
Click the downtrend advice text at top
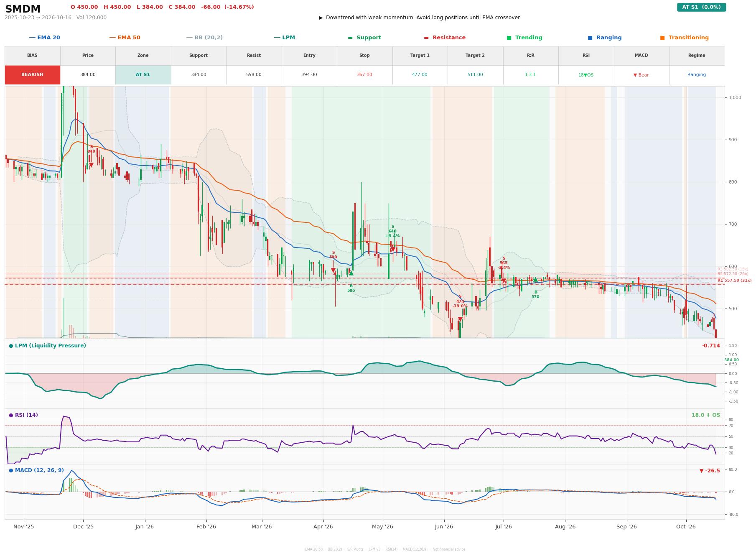click(420, 18)
